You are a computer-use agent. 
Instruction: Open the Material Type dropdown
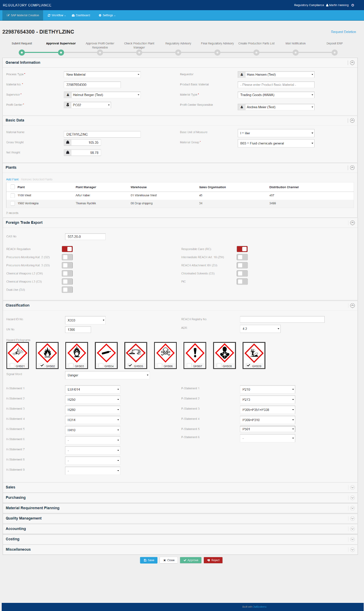(x=276, y=95)
